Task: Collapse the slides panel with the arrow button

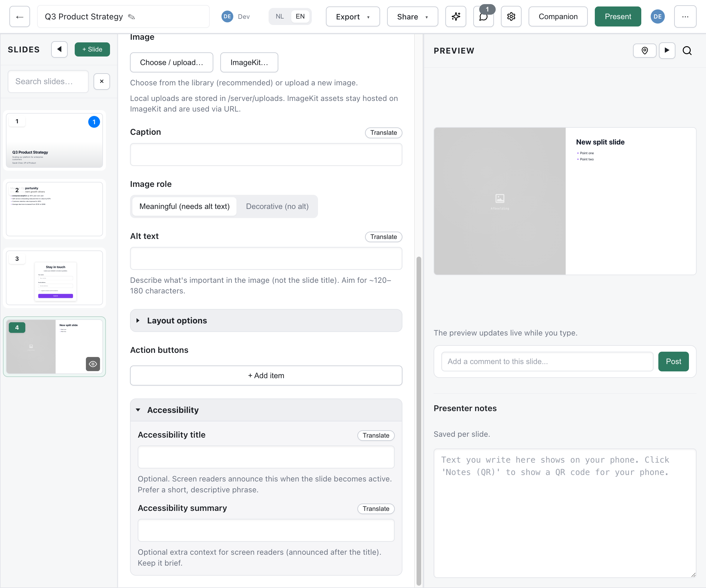Action: tap(59, 49)
